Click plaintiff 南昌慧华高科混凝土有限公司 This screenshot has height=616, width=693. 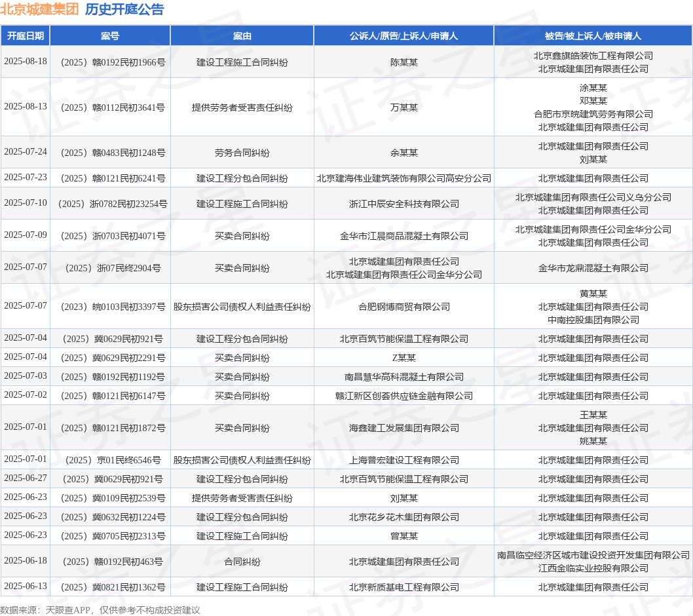pos(404,377)
